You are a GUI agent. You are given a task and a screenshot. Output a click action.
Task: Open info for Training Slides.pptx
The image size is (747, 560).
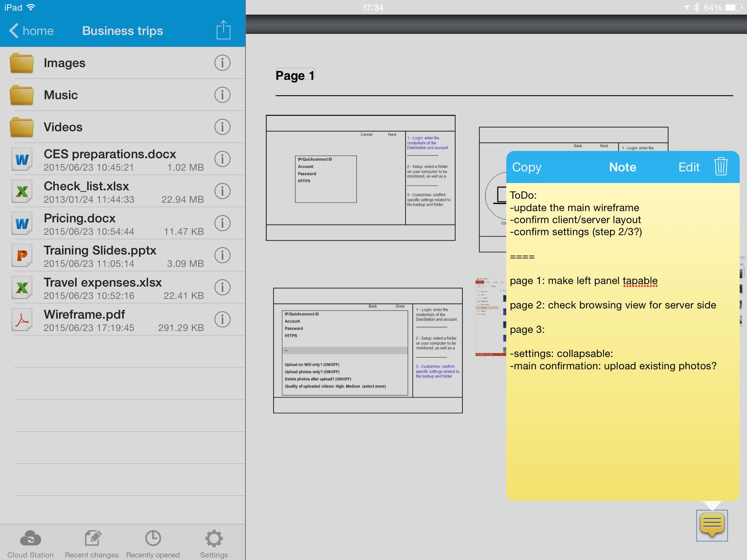point(222,255)
